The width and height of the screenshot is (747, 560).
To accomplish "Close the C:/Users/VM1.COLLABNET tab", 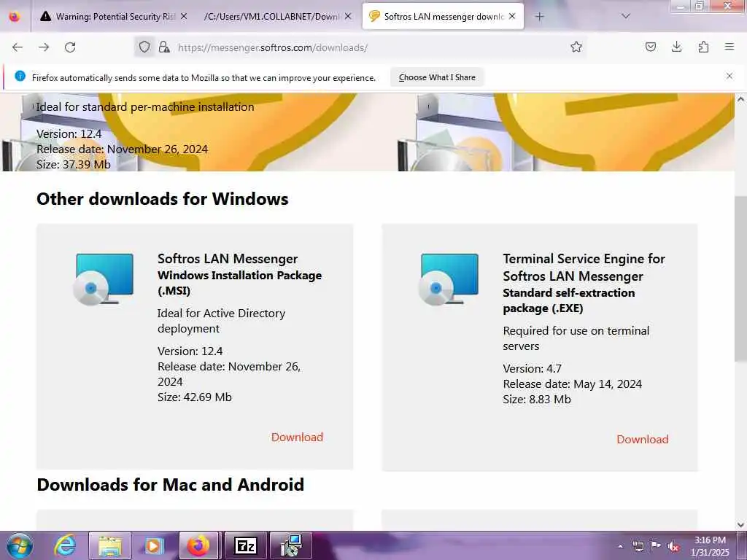I will click(x=348, y=17).
